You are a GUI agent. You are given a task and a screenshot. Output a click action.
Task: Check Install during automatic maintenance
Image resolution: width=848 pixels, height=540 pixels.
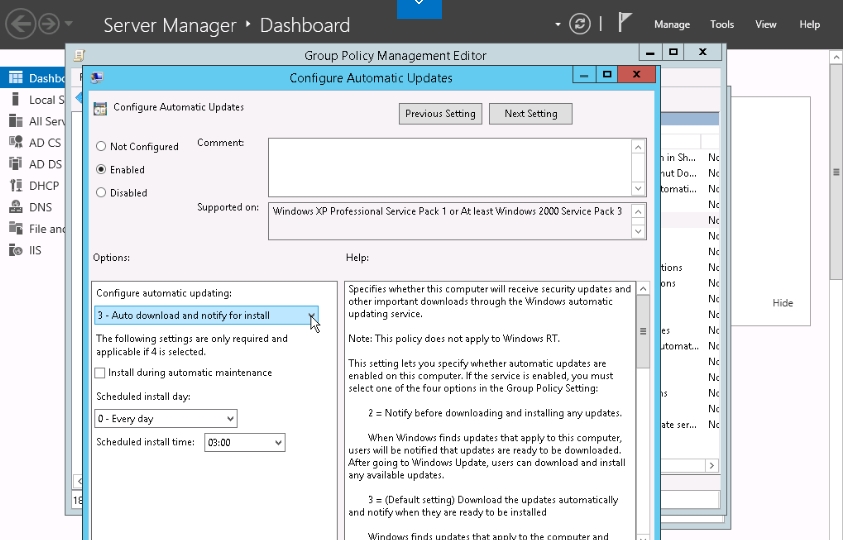pos(100,373)
